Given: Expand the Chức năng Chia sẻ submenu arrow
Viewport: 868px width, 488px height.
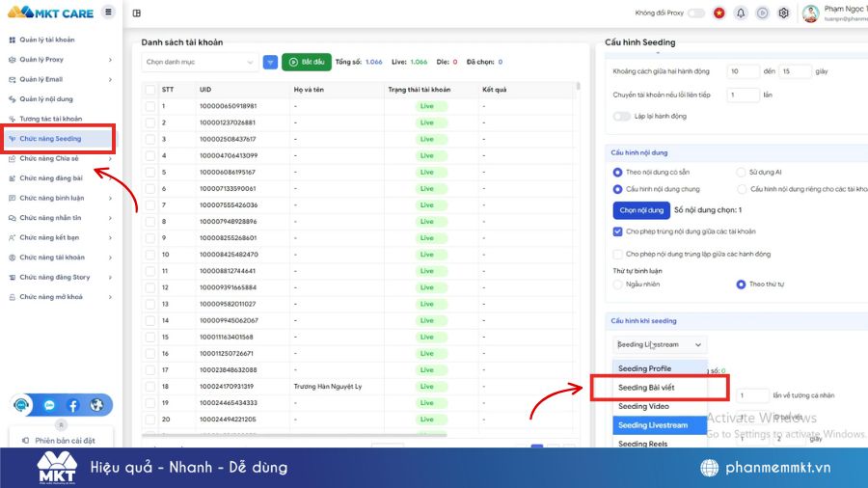Looking at the screenshot, I should 110,159.
